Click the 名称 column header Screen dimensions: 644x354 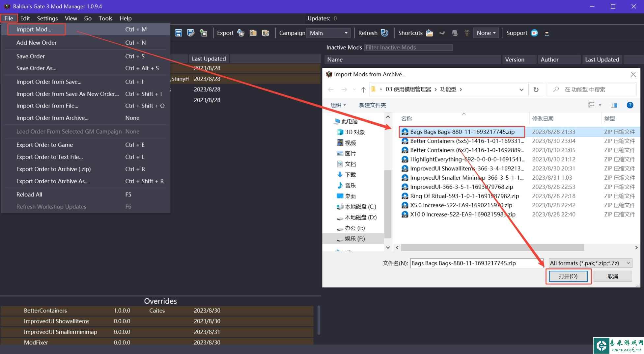pos(463,118)
